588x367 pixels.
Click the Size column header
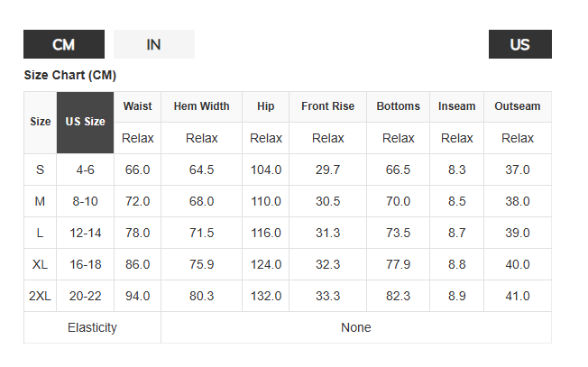tap(40, 123)
